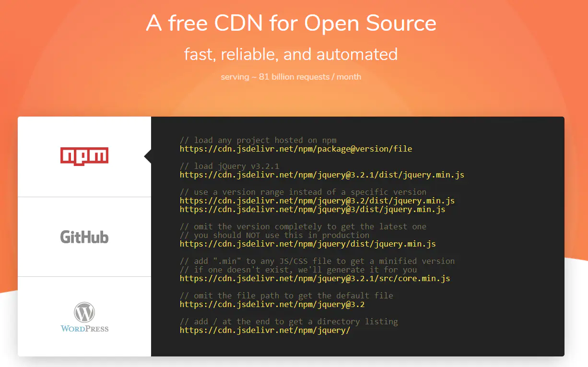Click the 'fast, reliable, and automated' subtitle
Screen dimensions: 588x367
291,54
